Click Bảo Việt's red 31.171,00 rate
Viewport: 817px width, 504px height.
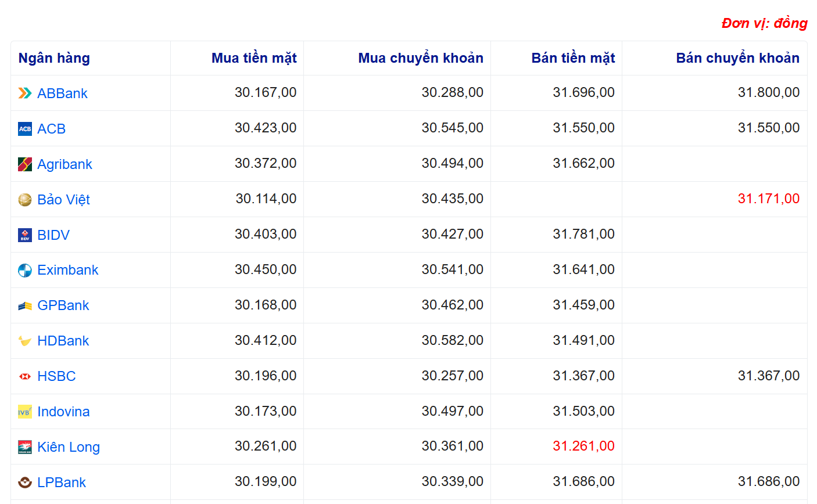coord(768,199)
